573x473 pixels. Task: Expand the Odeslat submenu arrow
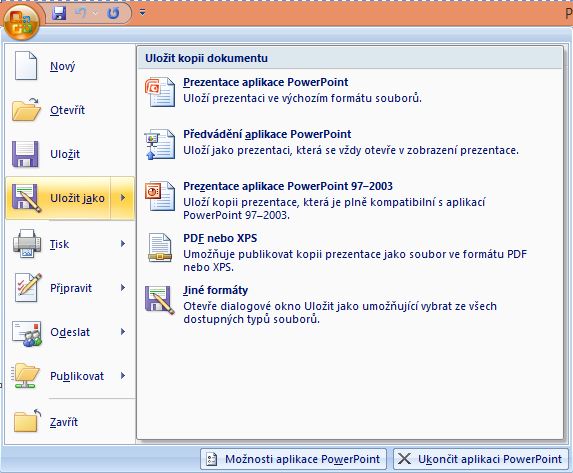point(123,332)
